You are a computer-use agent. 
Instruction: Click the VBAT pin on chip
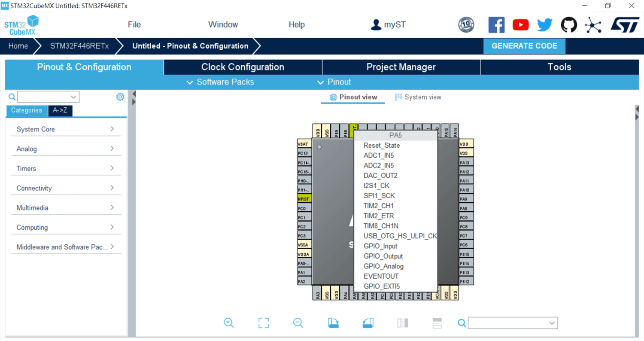304,144
